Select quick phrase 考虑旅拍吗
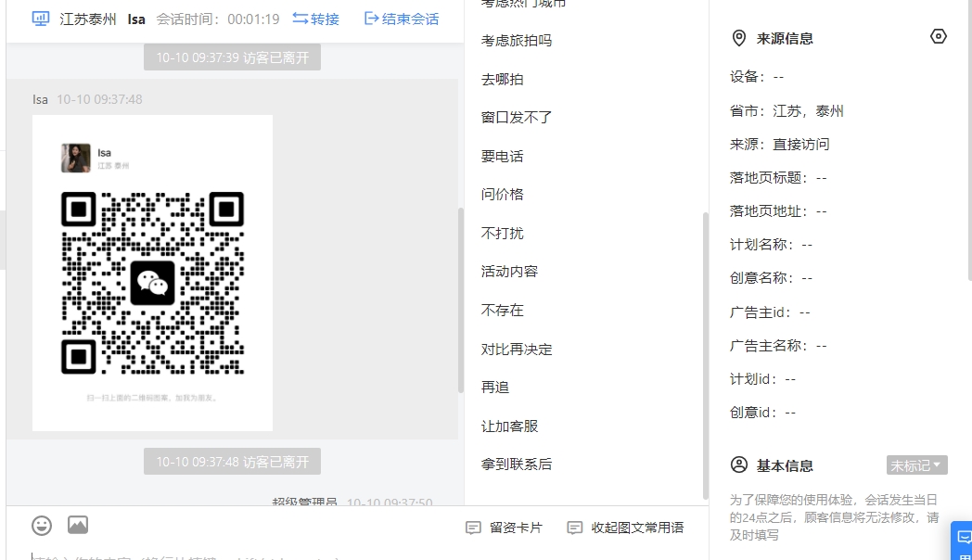This screenshot has width=972, height=560. 517,41
